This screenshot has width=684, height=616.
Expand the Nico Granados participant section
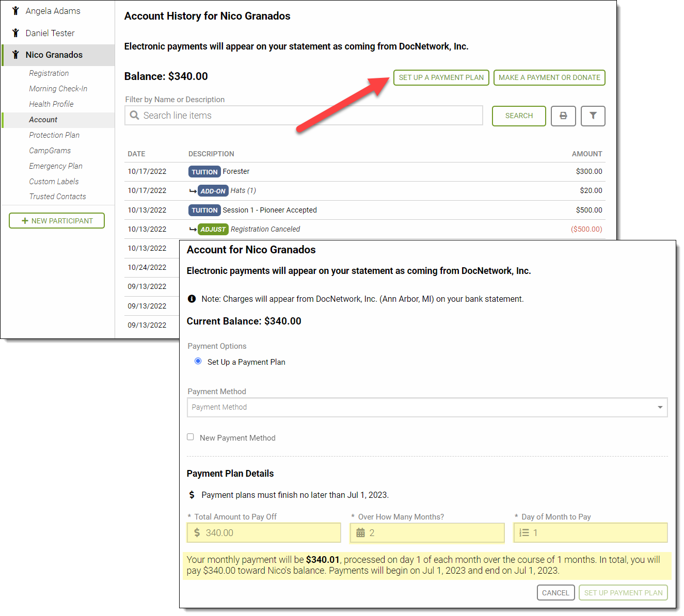tap(54, 55)
